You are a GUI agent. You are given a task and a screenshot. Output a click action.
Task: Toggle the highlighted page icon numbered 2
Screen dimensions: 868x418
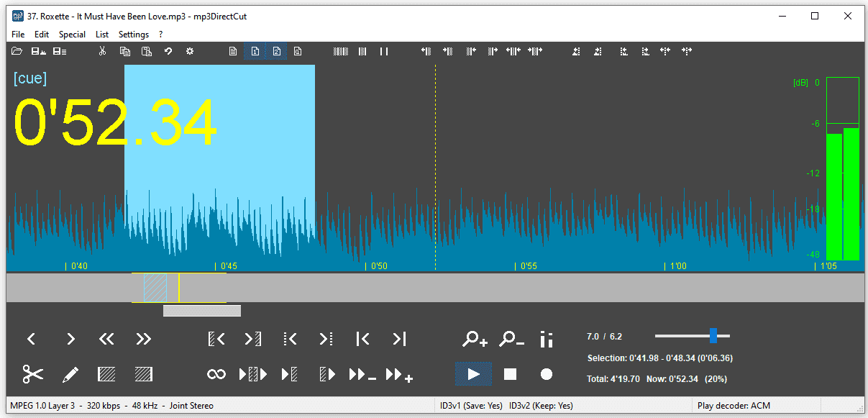coord(276,51)
